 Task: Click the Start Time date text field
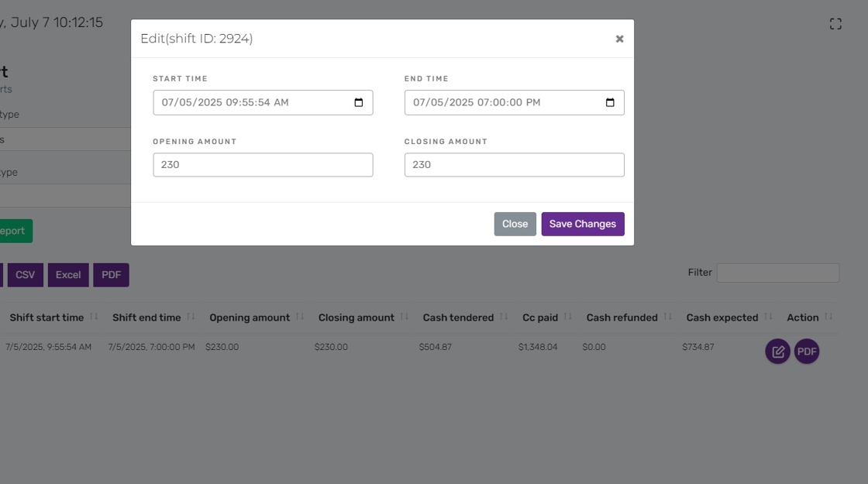coord(263,102)
